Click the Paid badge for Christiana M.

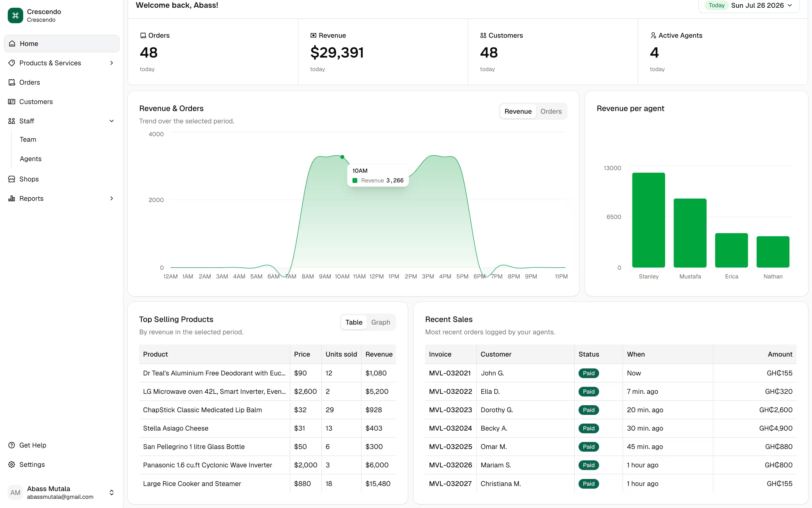coord(588,484)
